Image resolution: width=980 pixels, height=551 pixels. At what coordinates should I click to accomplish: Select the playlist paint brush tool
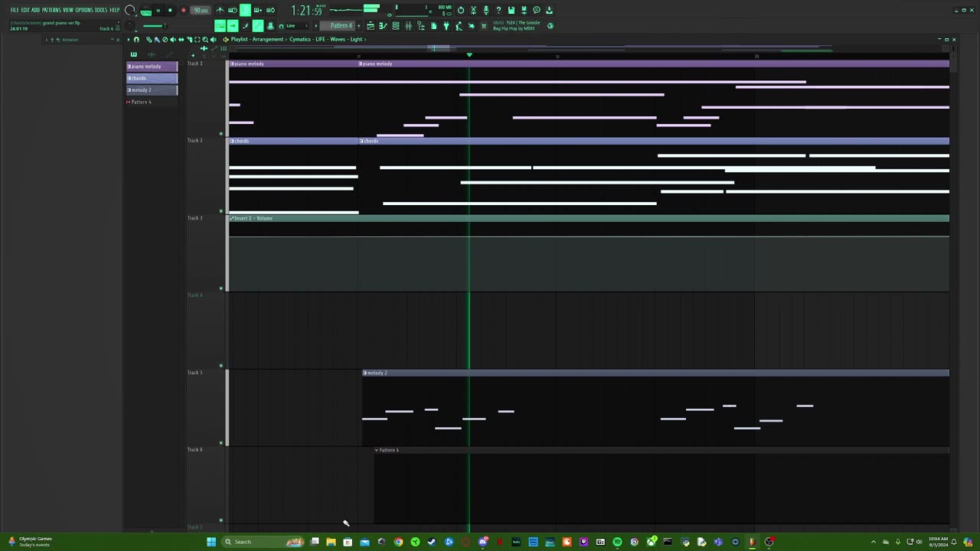156,39
